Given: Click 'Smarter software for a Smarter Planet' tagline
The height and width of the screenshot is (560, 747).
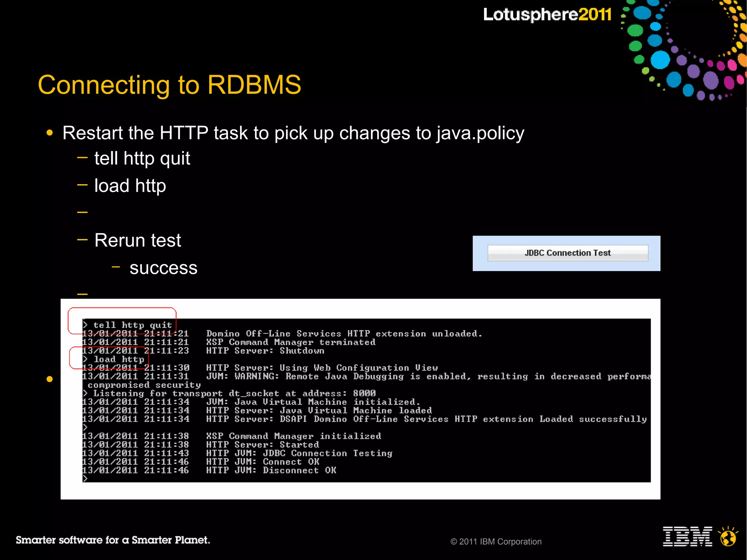Looking at the screenshot, I should click(x=113, y=540).
